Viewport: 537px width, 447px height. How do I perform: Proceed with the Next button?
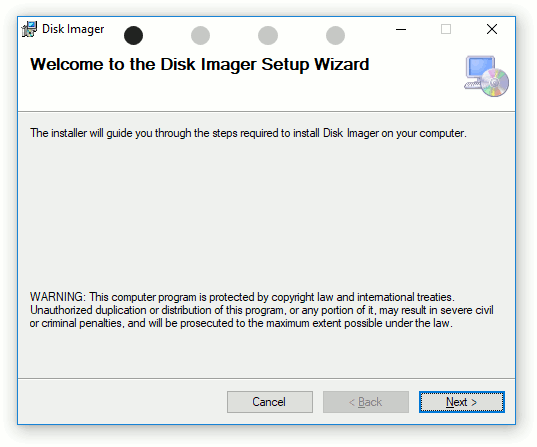[462, 402]
